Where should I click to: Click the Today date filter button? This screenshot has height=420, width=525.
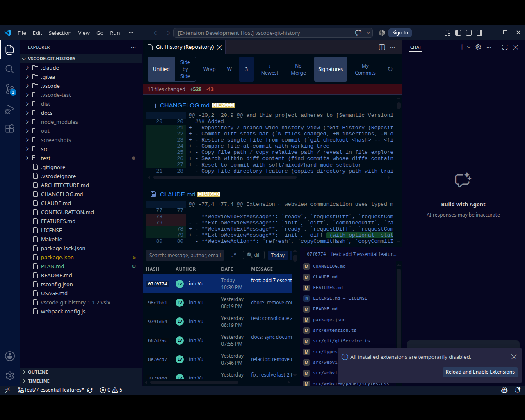[x=278, y=255]
